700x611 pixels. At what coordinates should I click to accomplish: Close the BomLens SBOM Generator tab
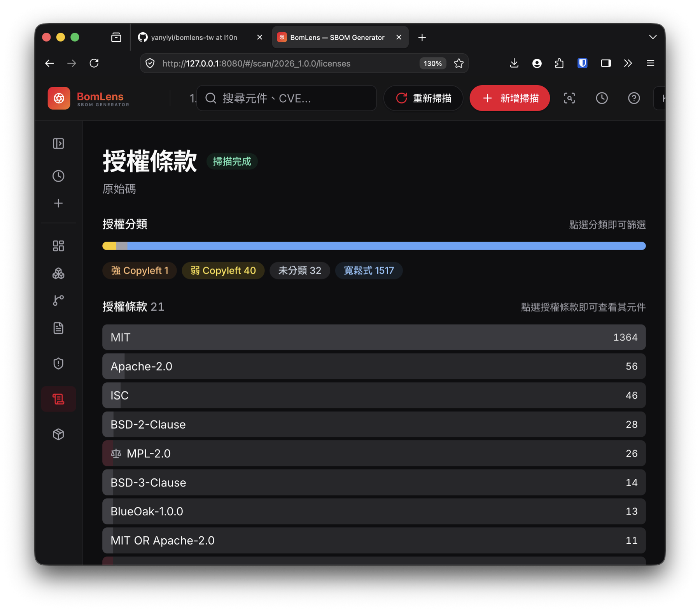tap(399, 37)
